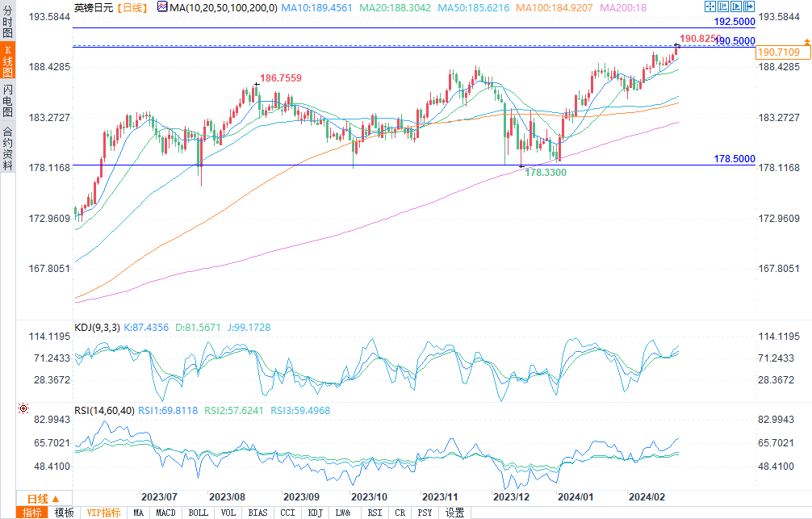
Task: Click the PSY indicator button
Action: pos(424,513)
